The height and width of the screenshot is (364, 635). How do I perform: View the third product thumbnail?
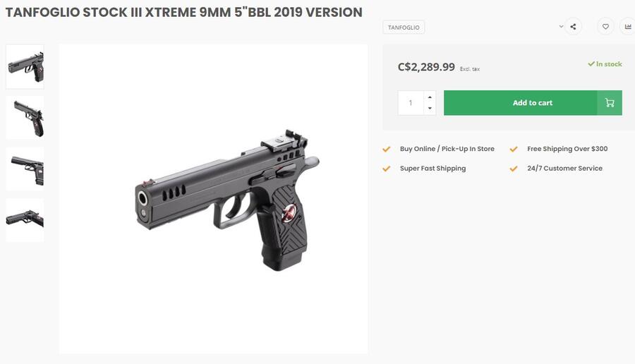tap(25, 169)
